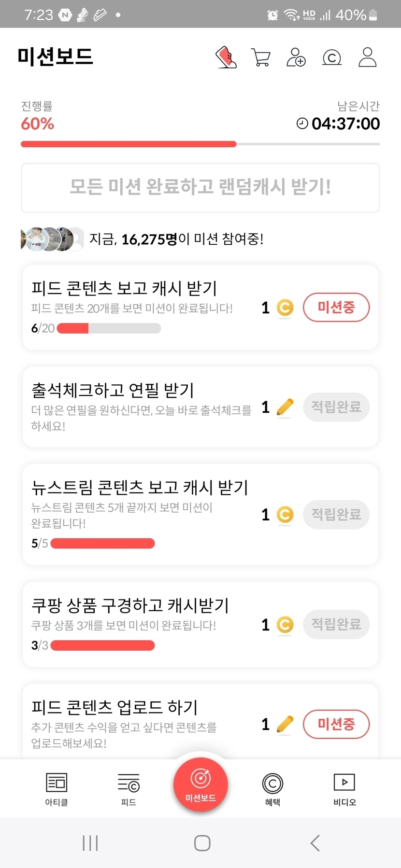Go to 아티클 tab
The width and height of the screenshot is (401, 868).
[57, 789]
